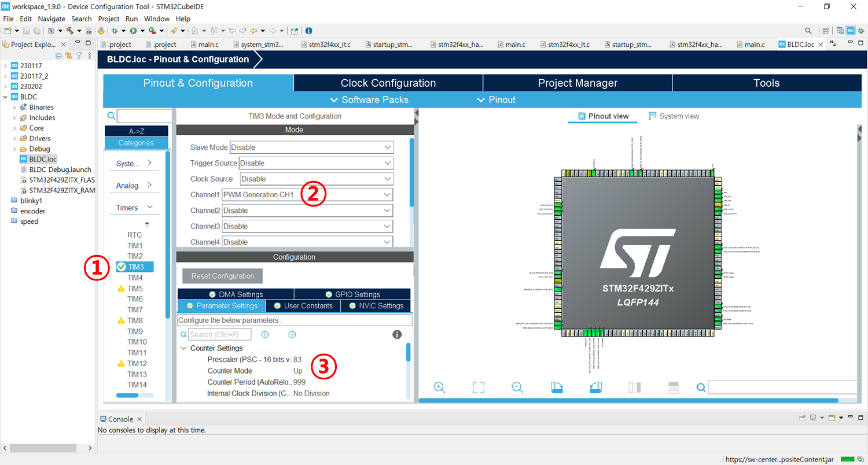Click the toolbar search magnifier icon
This screenshot has height=465, width=868.
pos(809,31)
